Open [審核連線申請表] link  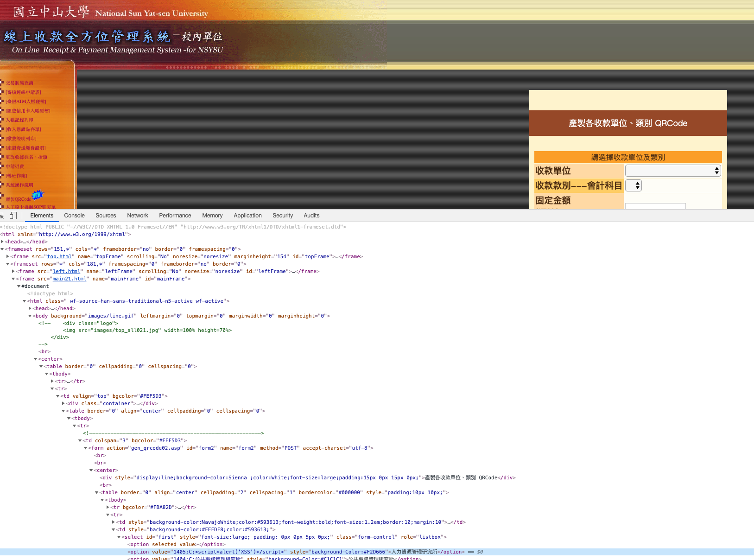[23, 92]
